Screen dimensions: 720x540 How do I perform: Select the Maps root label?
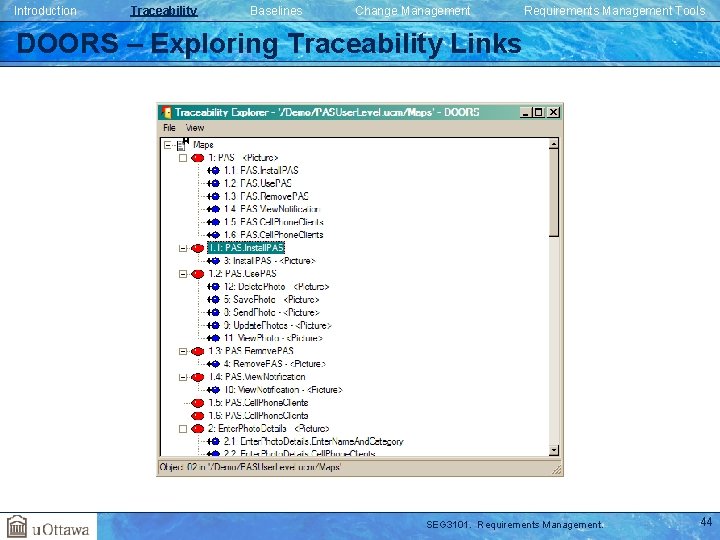click(x=203, y=145)
